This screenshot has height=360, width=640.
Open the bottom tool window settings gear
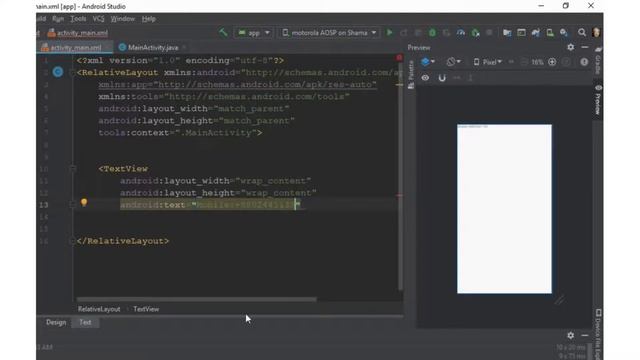click(571, 335)
